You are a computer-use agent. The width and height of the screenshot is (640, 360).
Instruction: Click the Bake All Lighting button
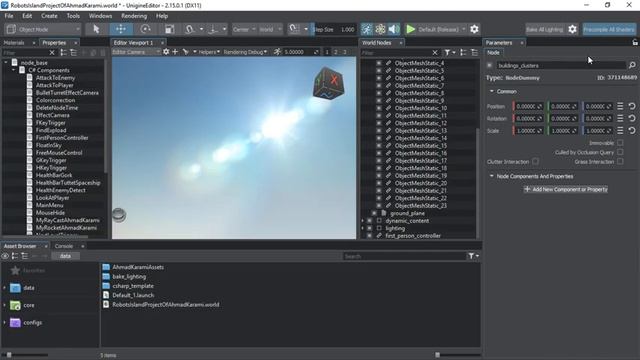[544, 29]
